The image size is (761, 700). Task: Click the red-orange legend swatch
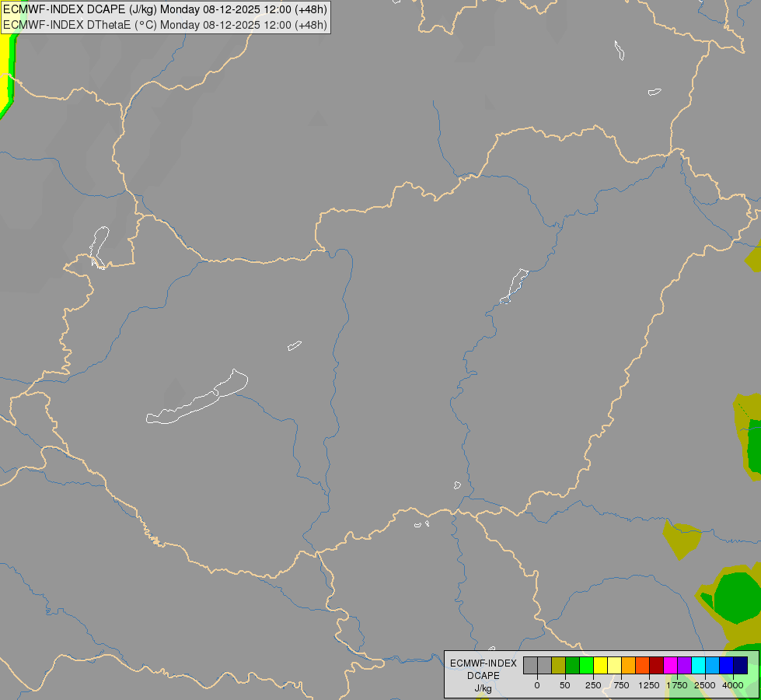[x=643, y=666]
